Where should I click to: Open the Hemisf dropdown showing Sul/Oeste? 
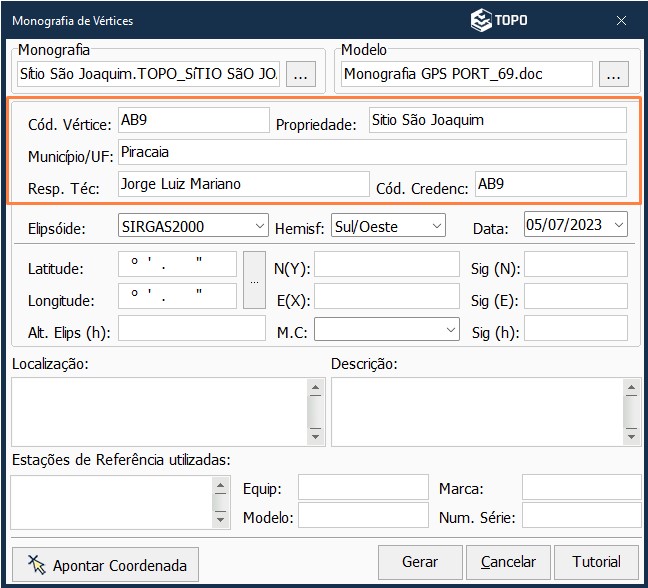(x=388, y=225)
